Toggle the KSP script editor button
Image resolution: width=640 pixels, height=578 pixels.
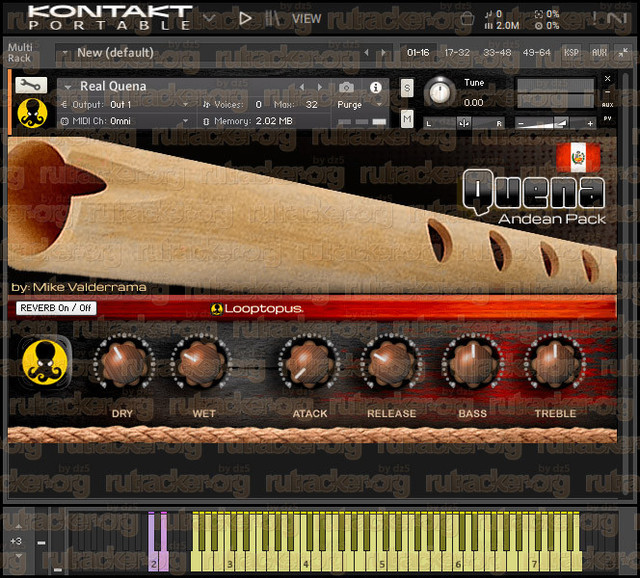point(571,53)
